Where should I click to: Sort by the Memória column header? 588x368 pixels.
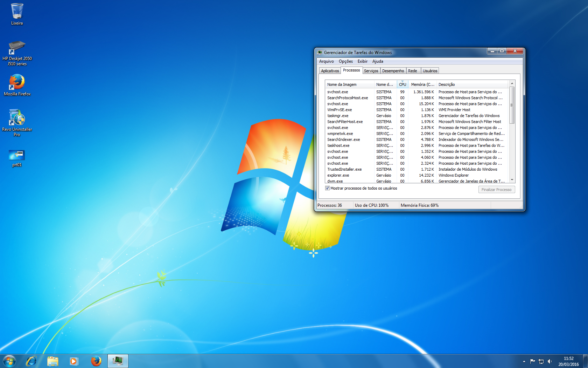422,84
